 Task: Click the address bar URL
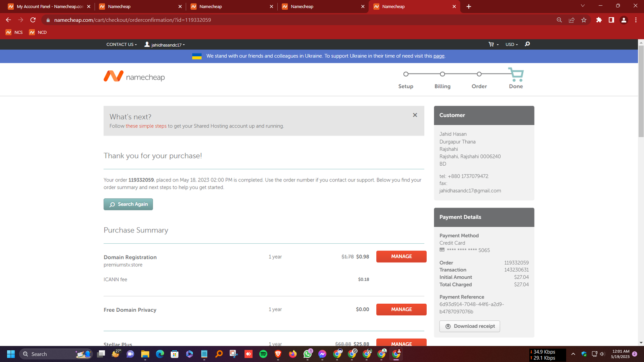coord(132,20)
